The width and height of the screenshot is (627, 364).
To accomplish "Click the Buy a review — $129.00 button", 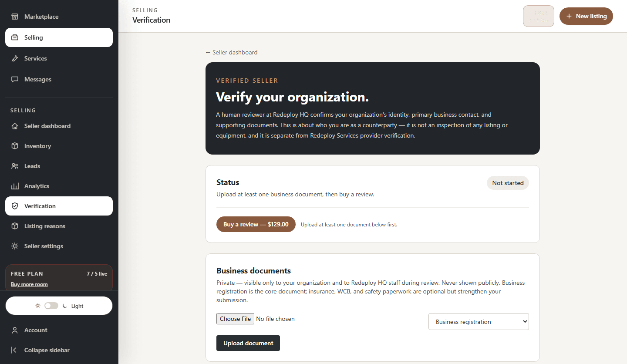I will click(256, 224).
